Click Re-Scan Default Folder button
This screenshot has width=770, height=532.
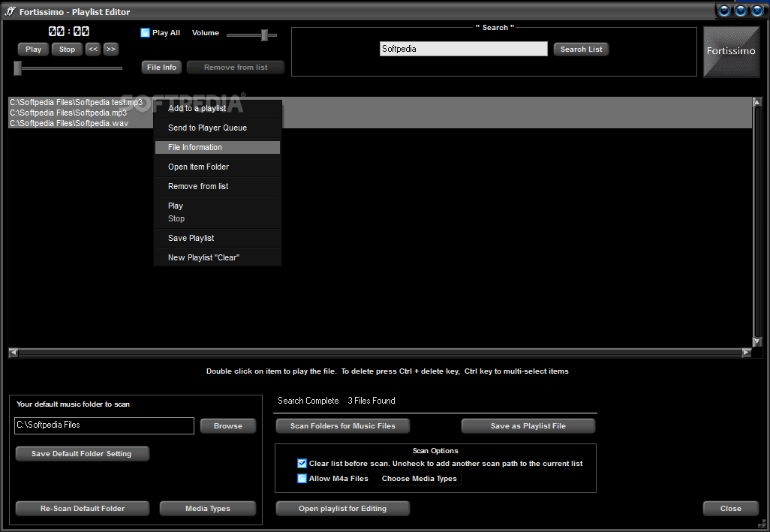(x=83, y=509)
